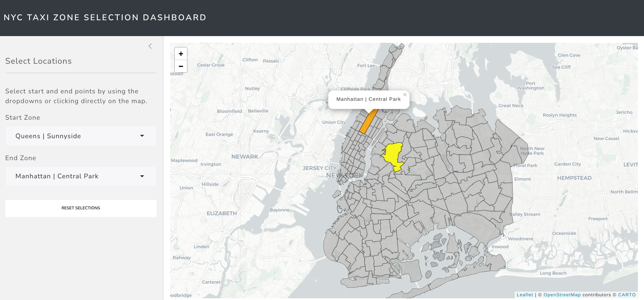Open the Leaflet attribution link
Screen dimensions: 644x300
[x=525, y=295]
